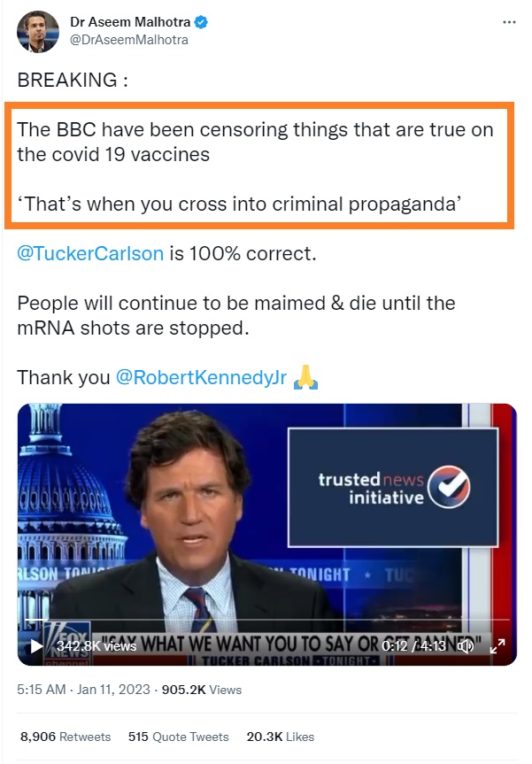Seek using the video progress bar
The width and height of the screenshot is (532, 764).
pos(267,620)
